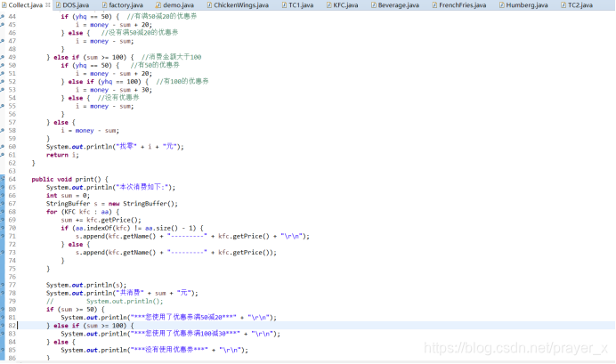Image resolution: width=616 pixels, height=364 pixels.
Task: Click the gutter marker on line 51
Action: pos(3,74)
